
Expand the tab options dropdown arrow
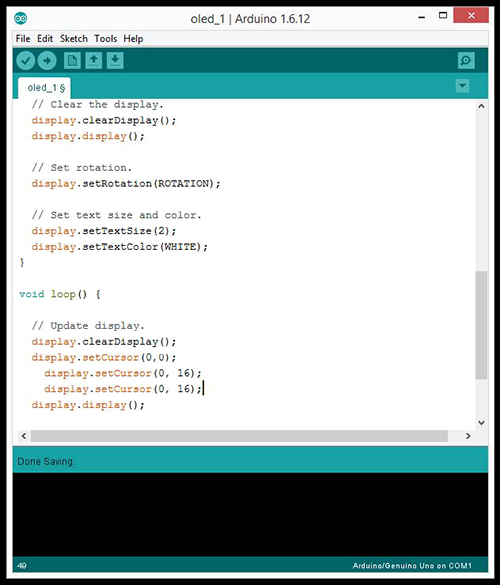pos(462,86)
